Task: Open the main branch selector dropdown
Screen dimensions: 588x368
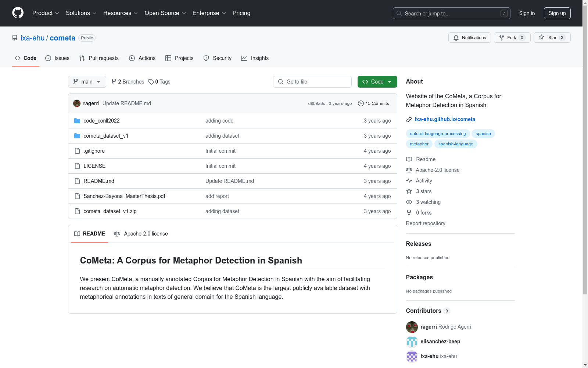Action: click(x=87, y=82)
